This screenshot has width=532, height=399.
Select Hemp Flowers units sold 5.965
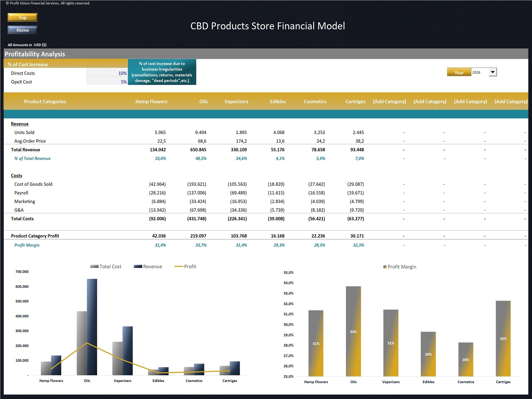point(160,132)
